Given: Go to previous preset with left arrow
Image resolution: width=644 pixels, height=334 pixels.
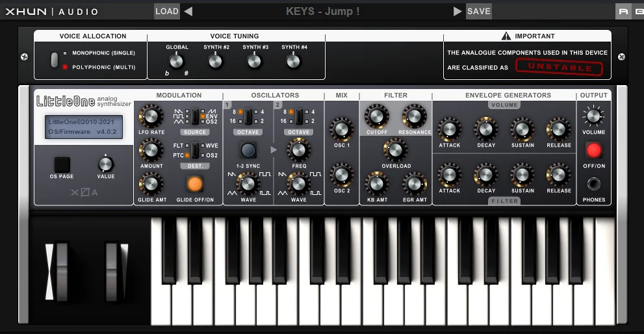Looking at the screenshot, I should [x=188, y=11].
